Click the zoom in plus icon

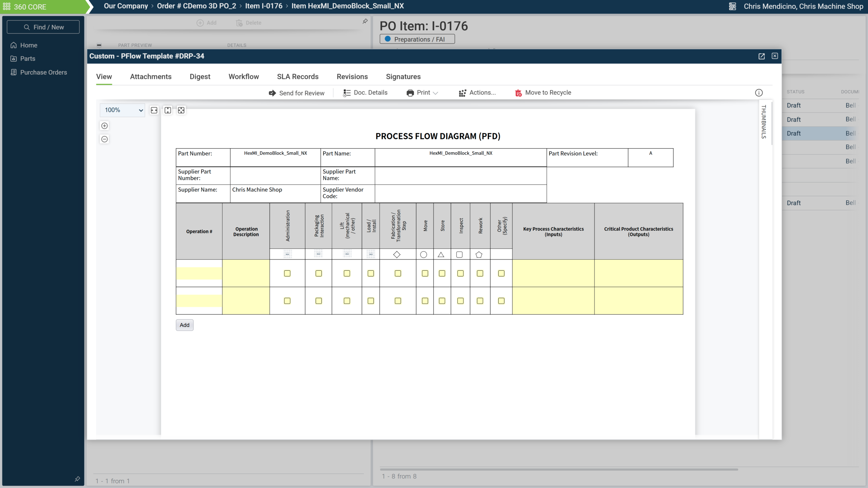(x=104, y=126)
